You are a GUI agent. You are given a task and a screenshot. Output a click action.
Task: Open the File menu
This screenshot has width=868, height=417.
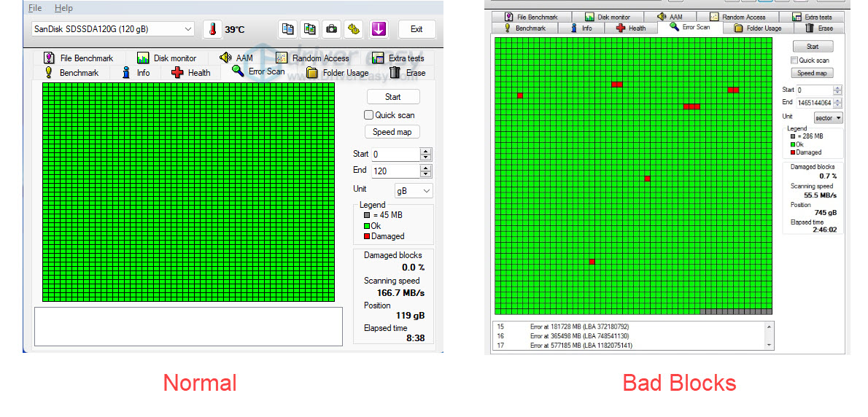(35, 8)
